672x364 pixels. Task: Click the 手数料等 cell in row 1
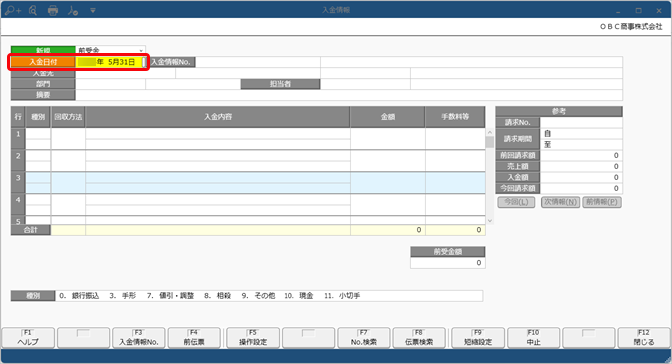tap(455, 138)
